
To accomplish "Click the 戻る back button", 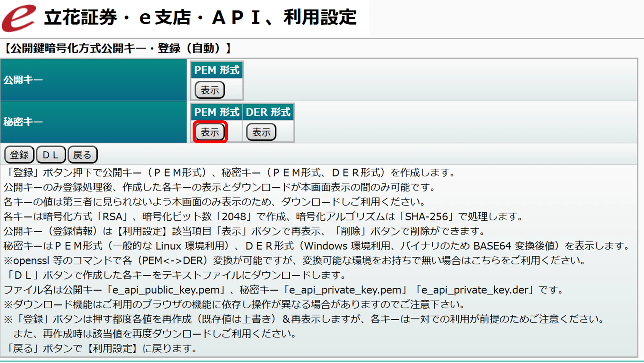I will [82, 155].
